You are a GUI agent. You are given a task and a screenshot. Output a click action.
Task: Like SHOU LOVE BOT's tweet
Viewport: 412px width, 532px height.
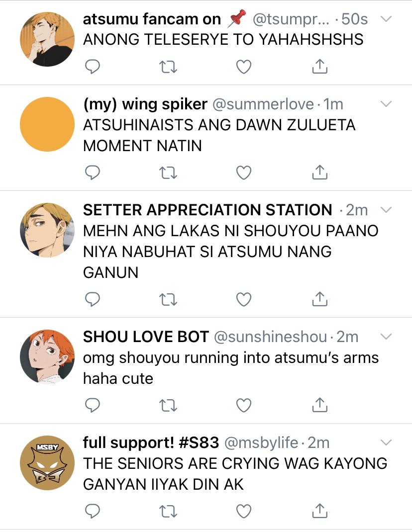[x=243, y=405]
